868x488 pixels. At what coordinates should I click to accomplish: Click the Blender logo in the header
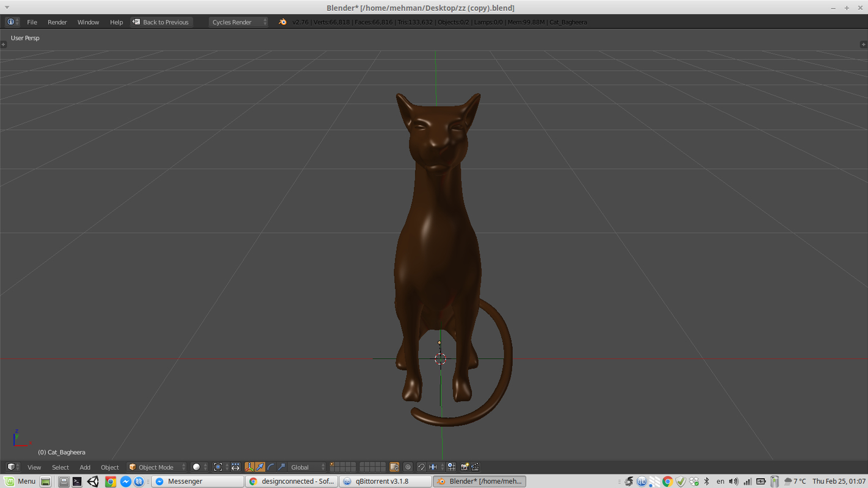282,21
